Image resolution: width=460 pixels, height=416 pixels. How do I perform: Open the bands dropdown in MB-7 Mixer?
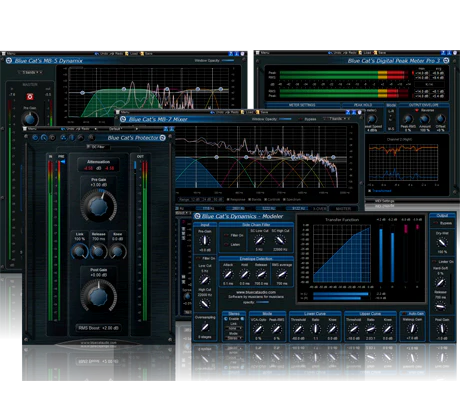(x=337, y=119)
